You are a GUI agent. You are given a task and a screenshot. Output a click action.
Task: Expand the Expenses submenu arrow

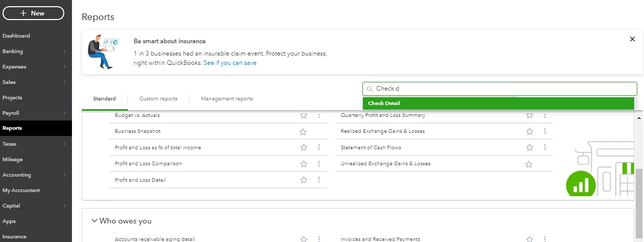(x=65, y=67)
